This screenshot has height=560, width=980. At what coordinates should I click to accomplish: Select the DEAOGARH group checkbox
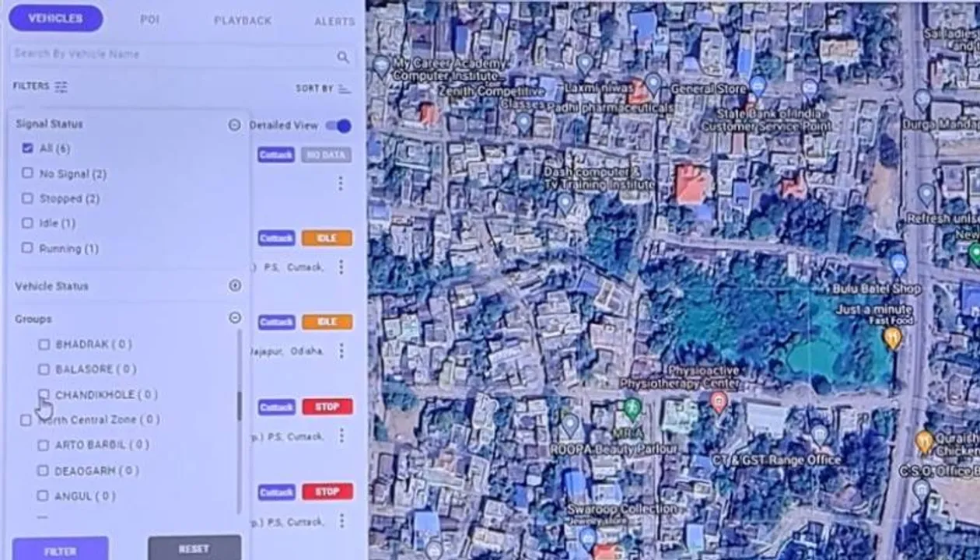pos(44,471)
